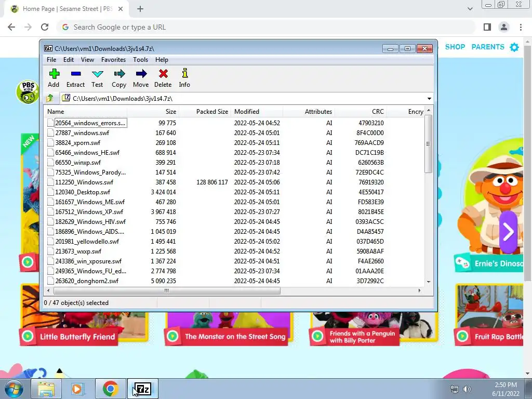Click the down arrow of the file list scrollbar

(429, 282)
